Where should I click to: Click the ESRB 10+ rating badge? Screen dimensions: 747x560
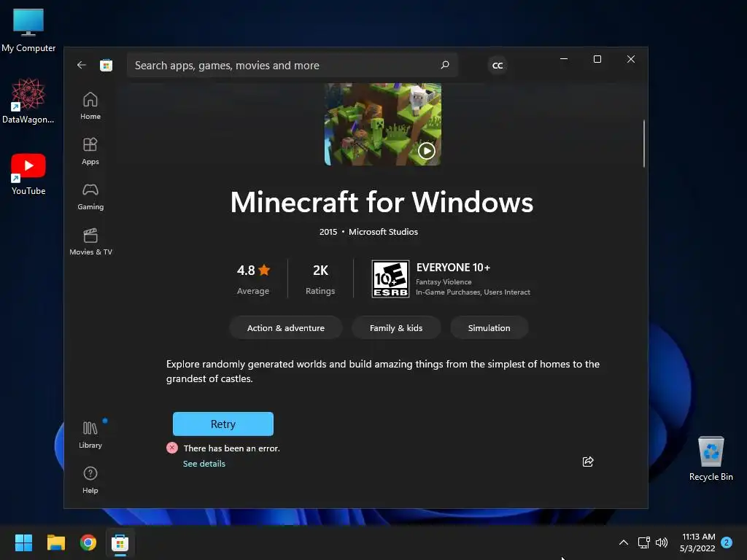(x=390, y=279)
